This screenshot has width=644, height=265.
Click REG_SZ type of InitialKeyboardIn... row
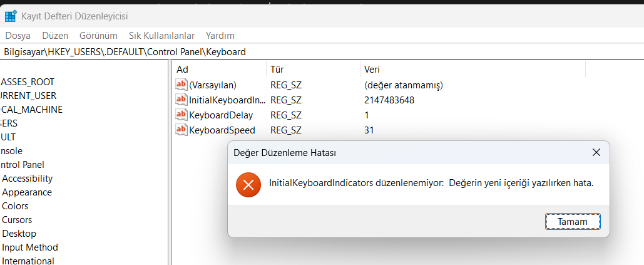[x=286, y=100]
